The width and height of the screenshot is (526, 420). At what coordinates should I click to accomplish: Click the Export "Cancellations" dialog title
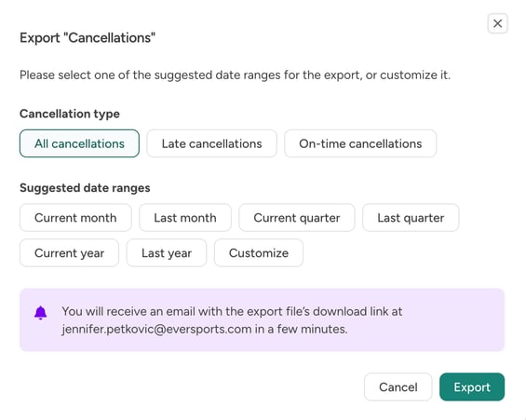click(x=88, y=38)
